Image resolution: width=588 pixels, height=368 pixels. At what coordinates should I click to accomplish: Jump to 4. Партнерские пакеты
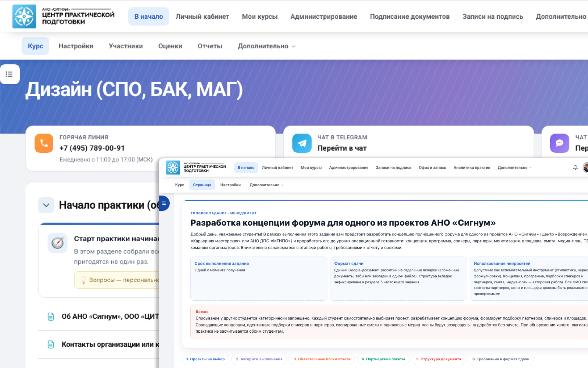pos(383,359)
